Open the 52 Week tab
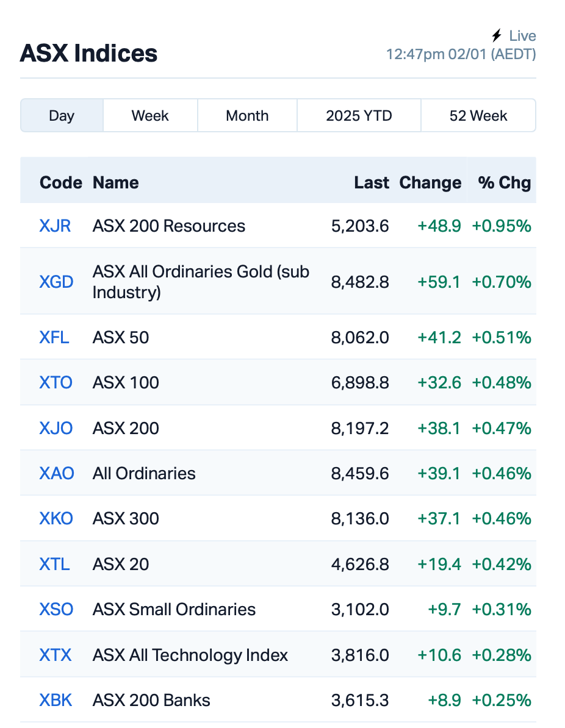Image resolution: width=565 pixels, height=728 pixels. point(478,115)
